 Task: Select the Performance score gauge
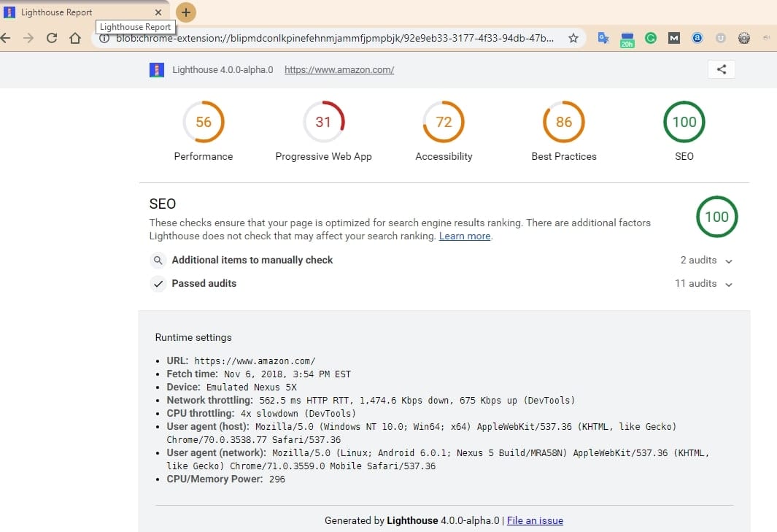pyautogui.click(x=204, y=122)
